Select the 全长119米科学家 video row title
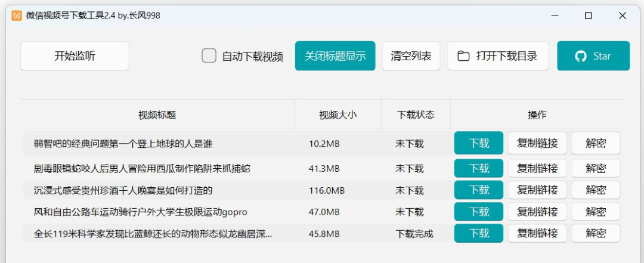This screenshot has height=263, width=644. pos(153,233)
